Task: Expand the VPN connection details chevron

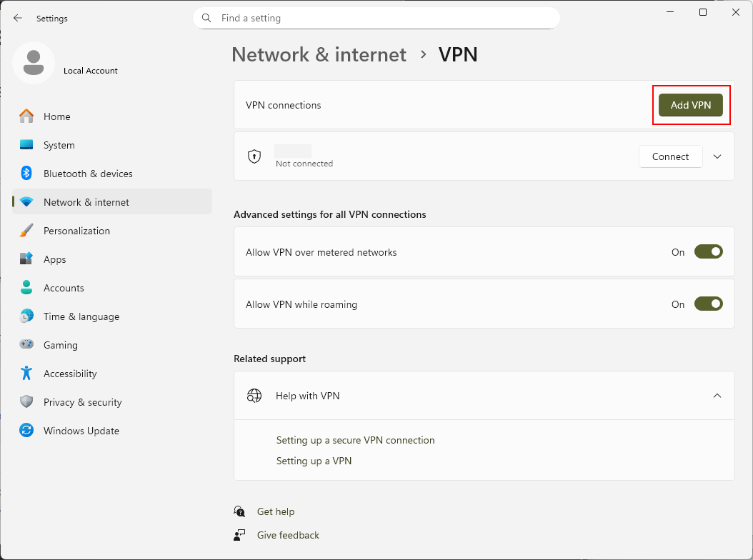Action: coord(718,156)
